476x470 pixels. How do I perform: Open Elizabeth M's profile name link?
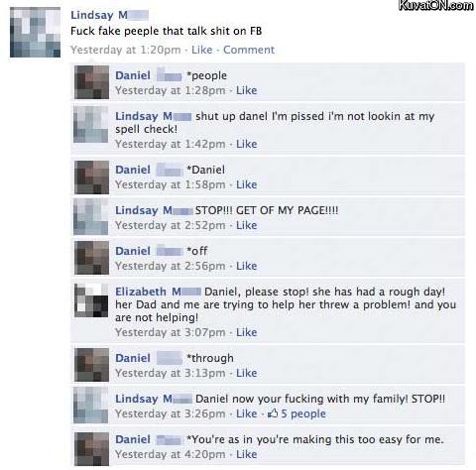(x=158, y=292)
